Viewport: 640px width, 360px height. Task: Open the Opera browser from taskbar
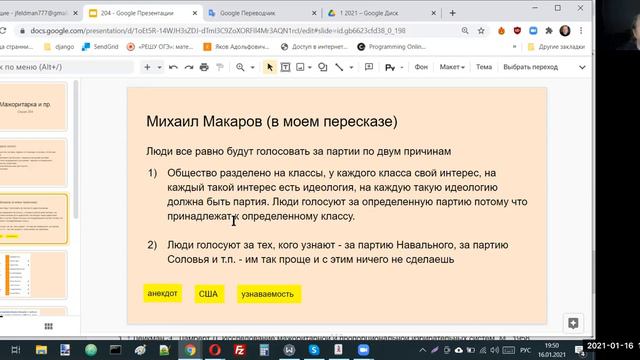215,350
